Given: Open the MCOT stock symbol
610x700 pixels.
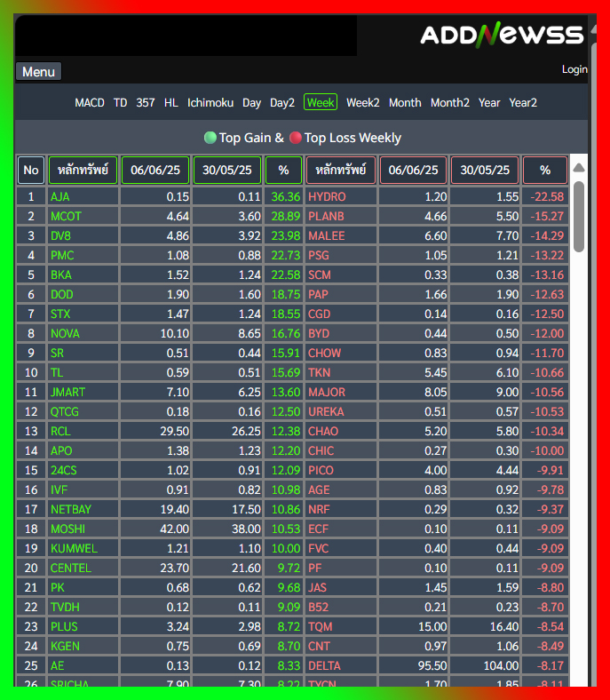Looking at the screenshot, I should [x=66, y=216].
